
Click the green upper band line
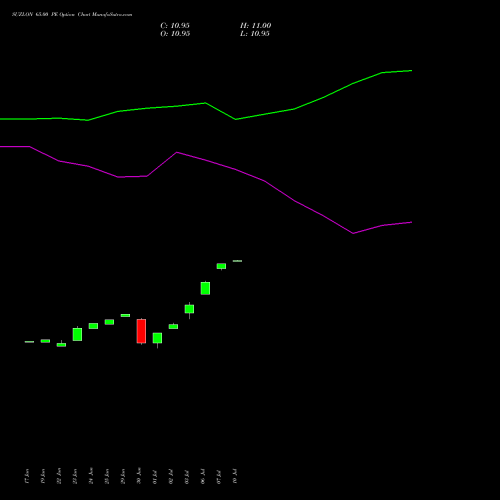tap(206, 103)
